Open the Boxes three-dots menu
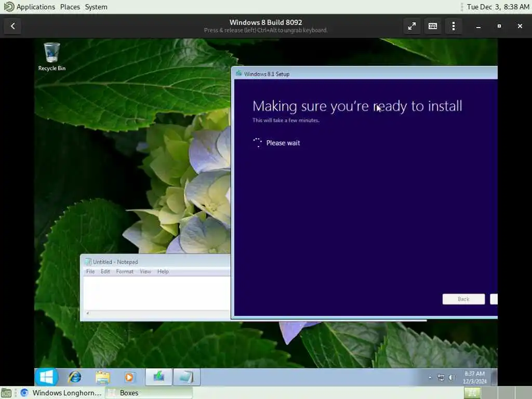This screenshot has height=399, width=532. tap(453, 26)
